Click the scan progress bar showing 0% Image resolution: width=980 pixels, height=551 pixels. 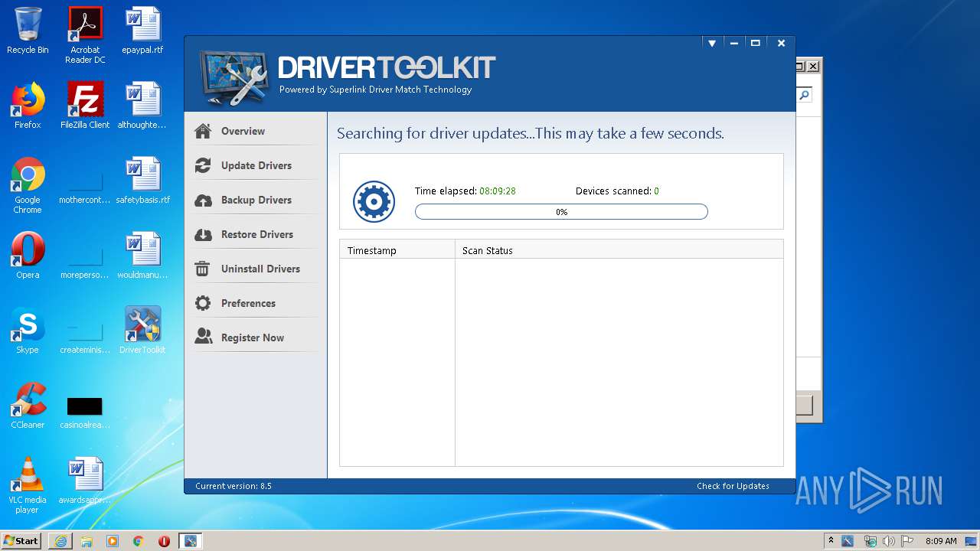pyautogui.click(x=561, y=212)
